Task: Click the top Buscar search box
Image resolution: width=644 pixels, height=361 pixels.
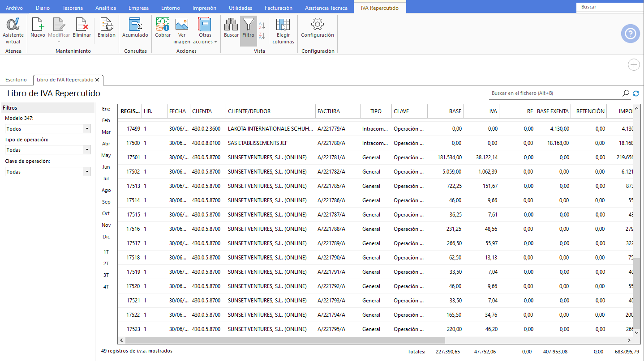Action: (x=610, y=7)
